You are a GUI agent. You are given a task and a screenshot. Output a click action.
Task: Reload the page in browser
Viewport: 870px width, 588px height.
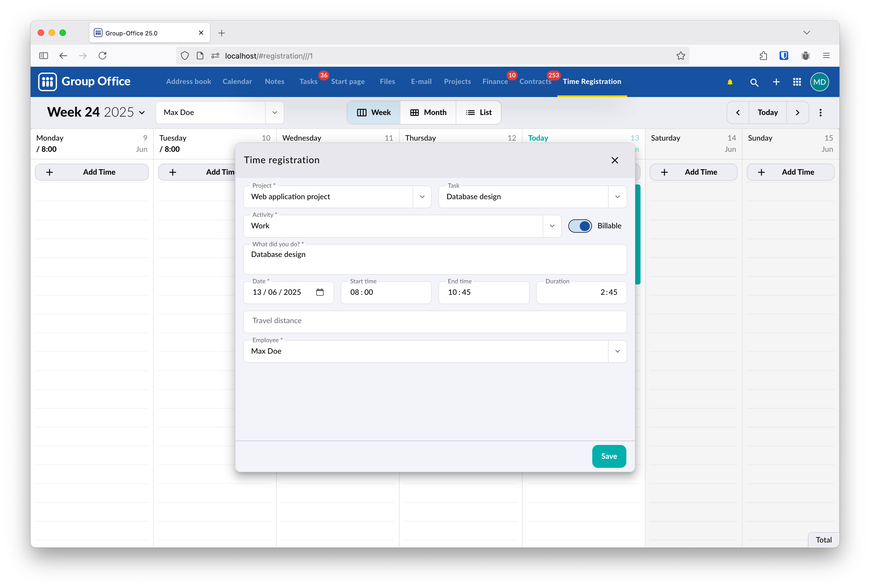click(x=102, y=56)
